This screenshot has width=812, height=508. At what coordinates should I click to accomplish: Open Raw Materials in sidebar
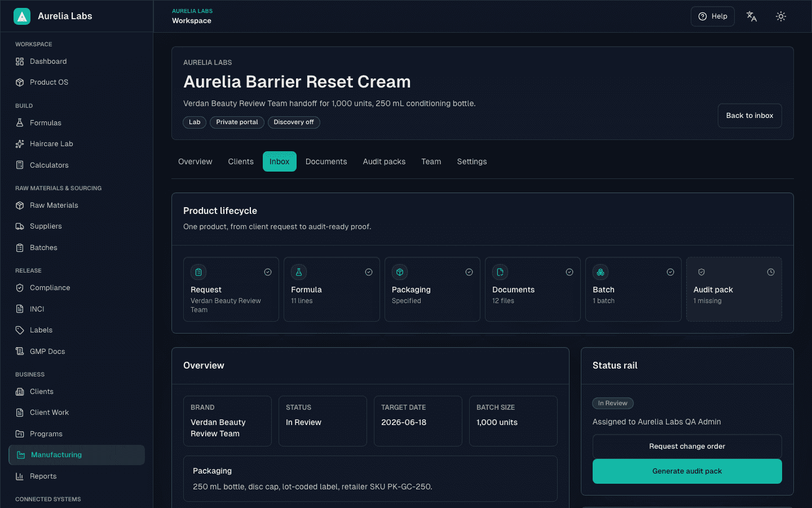tap(77, 205)
